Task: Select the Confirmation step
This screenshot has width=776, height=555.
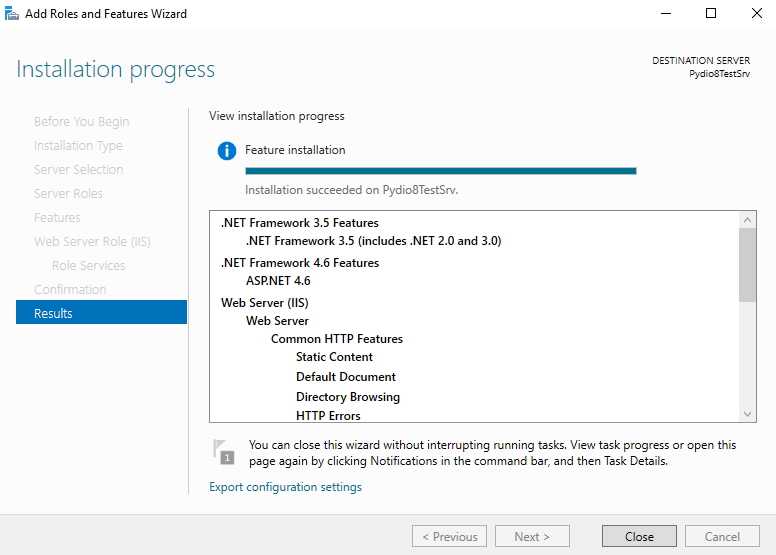Action: (70, 289)
